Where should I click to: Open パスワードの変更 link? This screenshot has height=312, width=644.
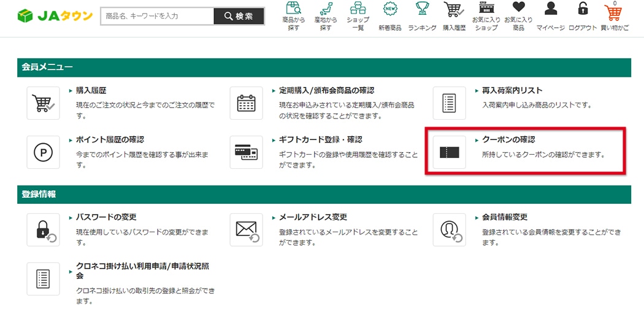click(106, 217)
